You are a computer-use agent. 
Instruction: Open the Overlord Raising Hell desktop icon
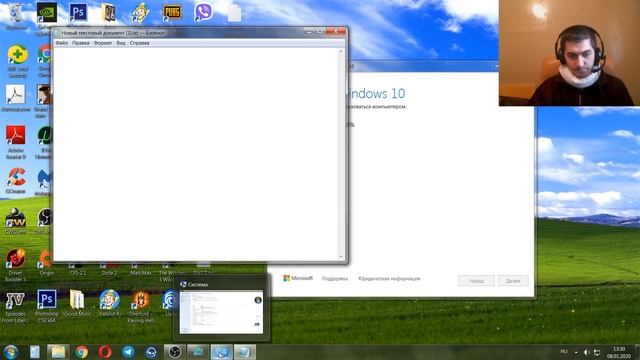[141, 307]
